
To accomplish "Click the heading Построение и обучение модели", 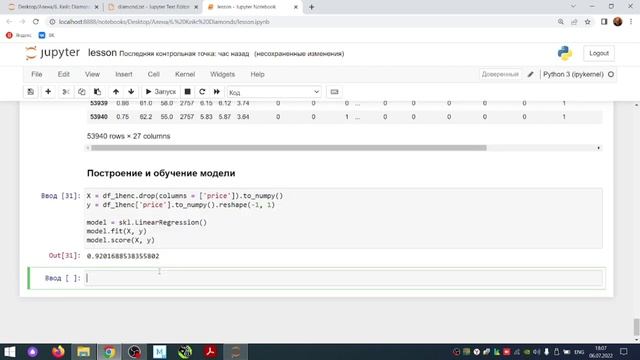I will pyautogui.click(x=161, y=173).
